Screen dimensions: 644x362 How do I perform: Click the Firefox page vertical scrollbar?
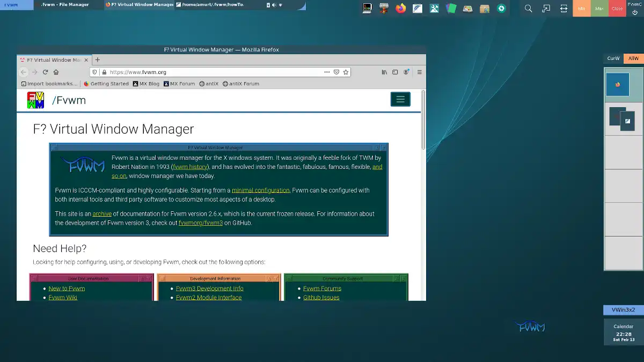pyautogui.click(x=423, y=120)
